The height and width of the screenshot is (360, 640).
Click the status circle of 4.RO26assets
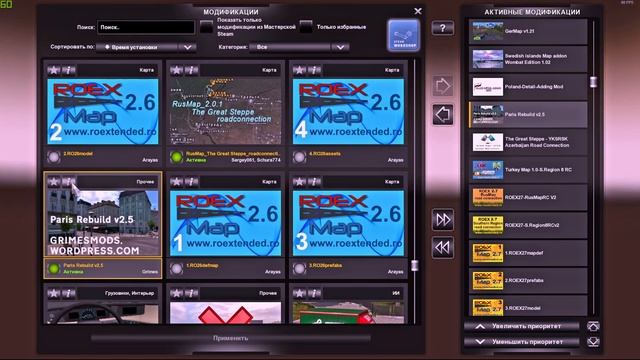(299, 157)
